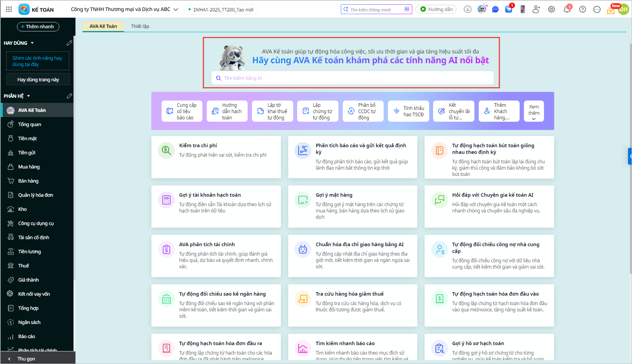Click the Gợi ý mặt hàng card icon
632x364 pixels.
pos(303,199)
